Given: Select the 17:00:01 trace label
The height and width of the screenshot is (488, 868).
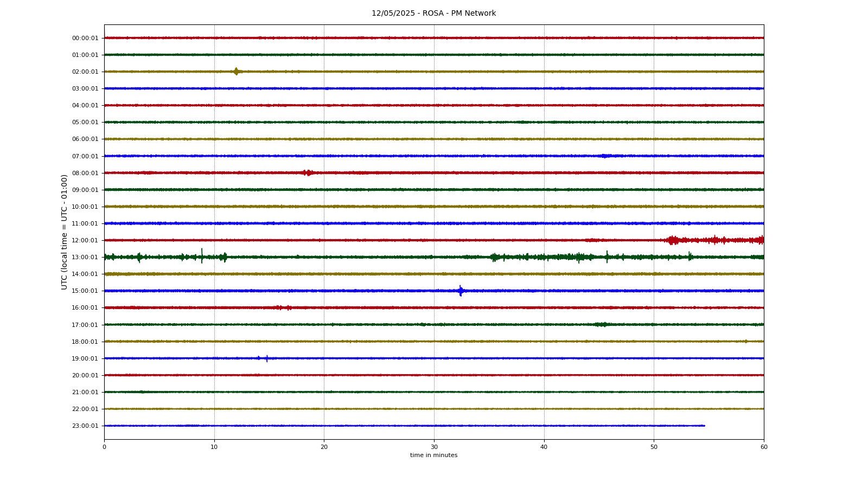Looking at the screenshot, I should click(x=85, y=325).
